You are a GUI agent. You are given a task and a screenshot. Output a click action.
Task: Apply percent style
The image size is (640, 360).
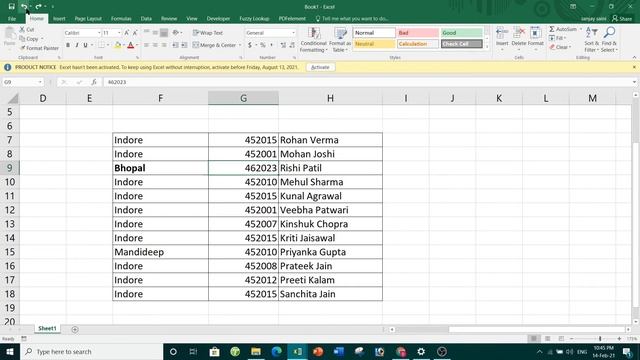pyautogui.click(x=263, y=45)
